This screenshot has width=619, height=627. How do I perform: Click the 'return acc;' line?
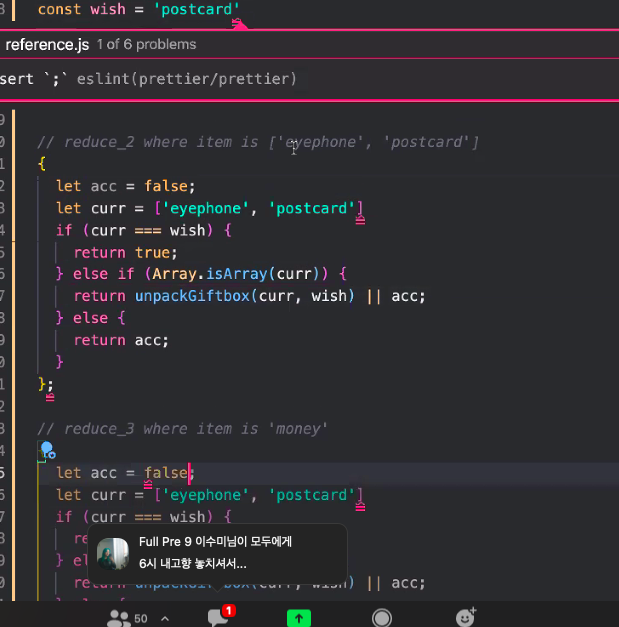[x=121, y=340]
